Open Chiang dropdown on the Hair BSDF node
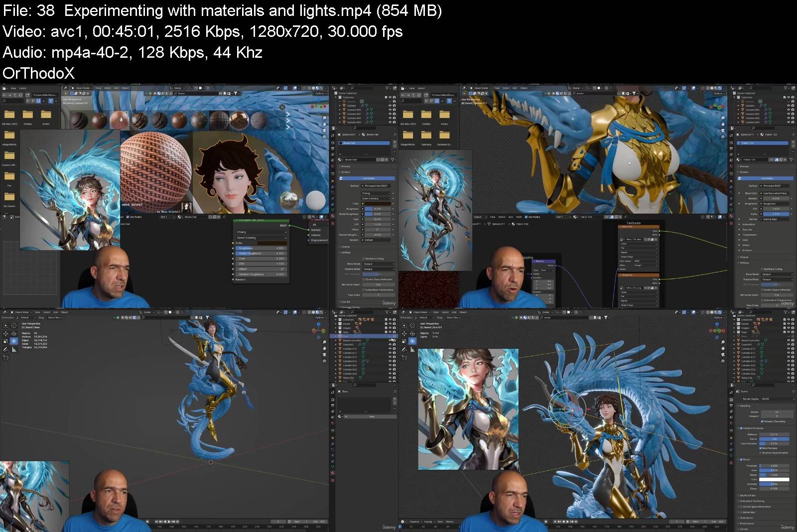The height and width of the screenshot is (532, 797). (262, 232)
